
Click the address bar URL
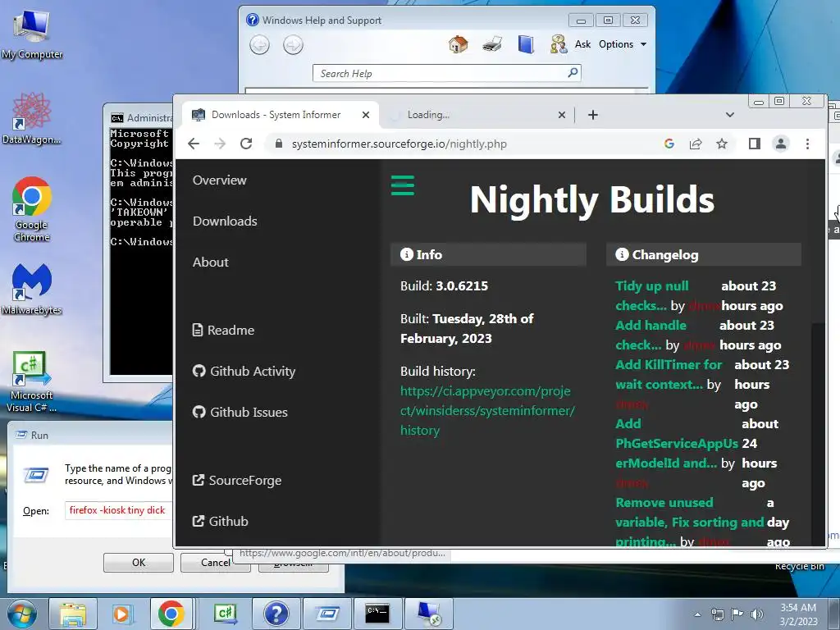click(399, 144)
